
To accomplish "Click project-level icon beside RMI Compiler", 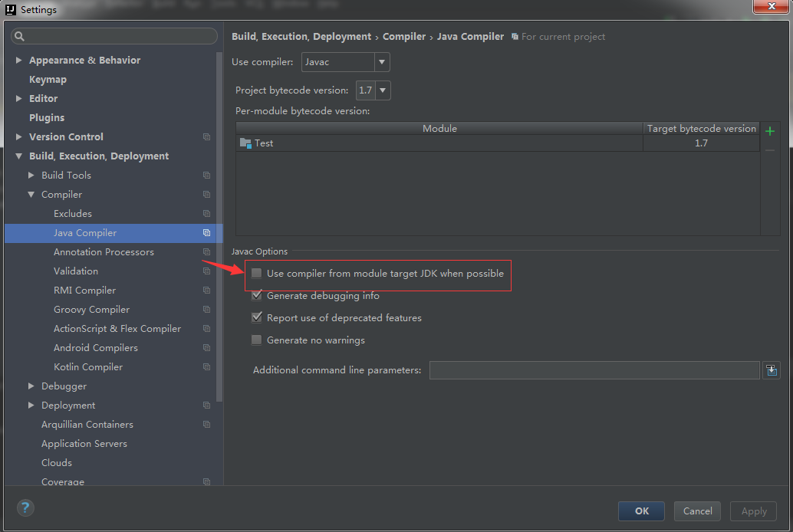I will (x=206, y=291).
